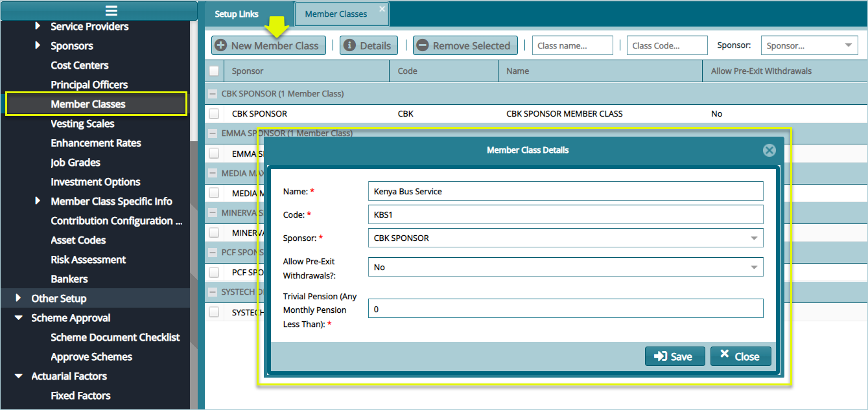
Task: Collapse the CBK SPONSOR group
Action: [x=213, y=94]
